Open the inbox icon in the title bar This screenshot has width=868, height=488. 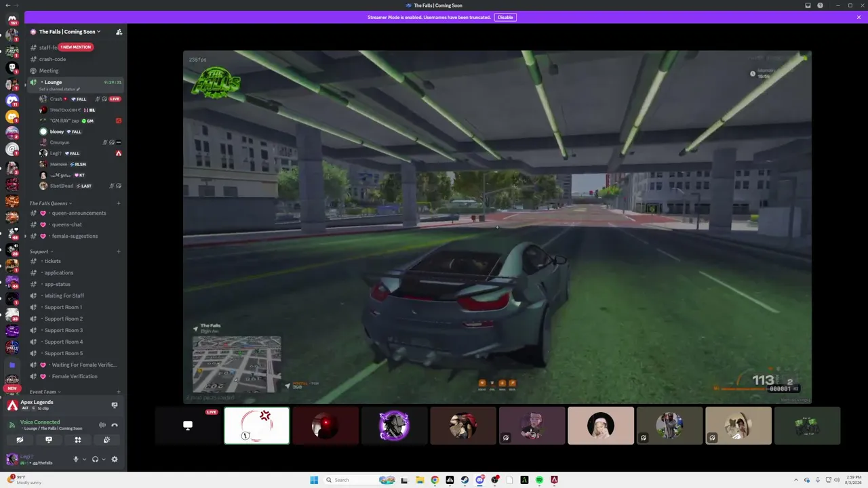(x=808, y=5)
